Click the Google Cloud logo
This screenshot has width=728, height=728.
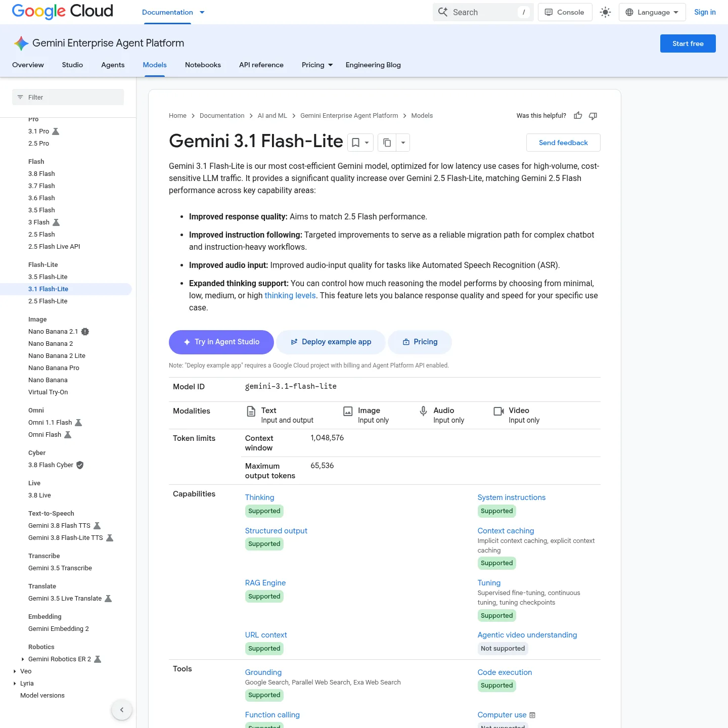[63, 12]
